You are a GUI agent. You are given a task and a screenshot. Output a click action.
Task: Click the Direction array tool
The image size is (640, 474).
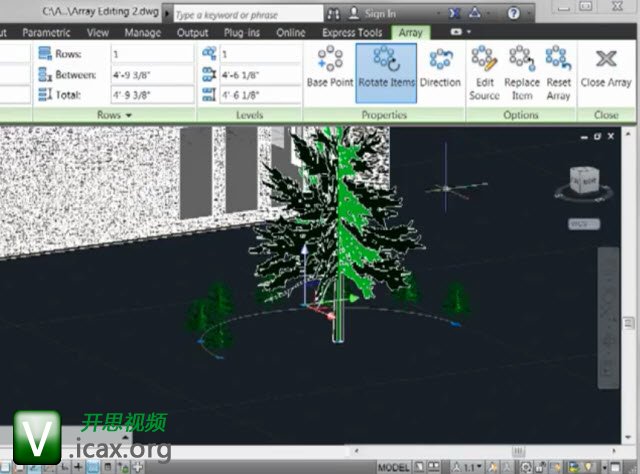coord(440,67)
